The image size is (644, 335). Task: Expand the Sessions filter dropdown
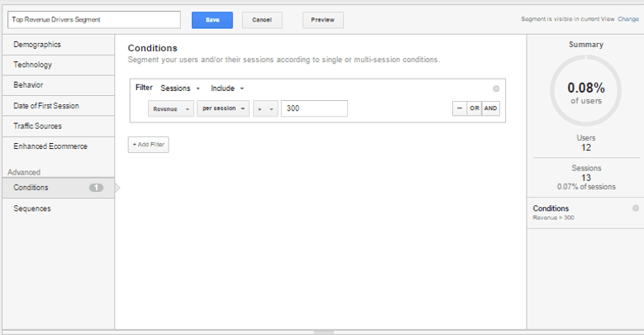click(x=180, y=89)
